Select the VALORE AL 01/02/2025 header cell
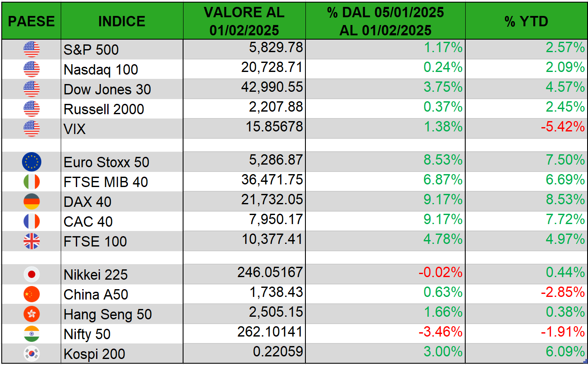Image resolution: width=588 pixels, height=365 pixels. (x=244, y=21)
